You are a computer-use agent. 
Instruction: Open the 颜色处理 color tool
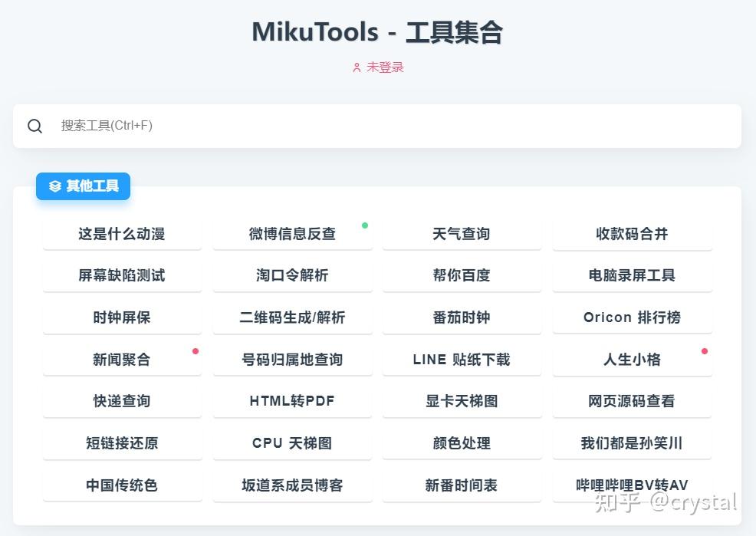(x=462, y=442)
